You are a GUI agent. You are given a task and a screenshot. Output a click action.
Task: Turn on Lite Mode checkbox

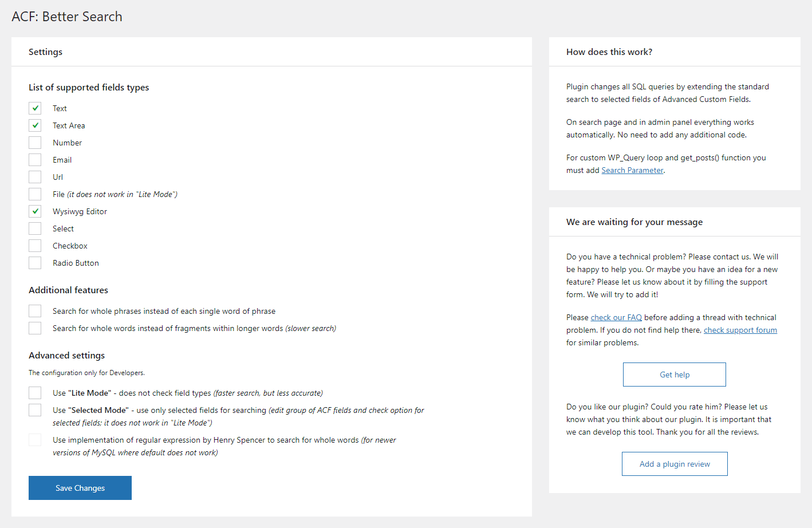coord(35,393)
